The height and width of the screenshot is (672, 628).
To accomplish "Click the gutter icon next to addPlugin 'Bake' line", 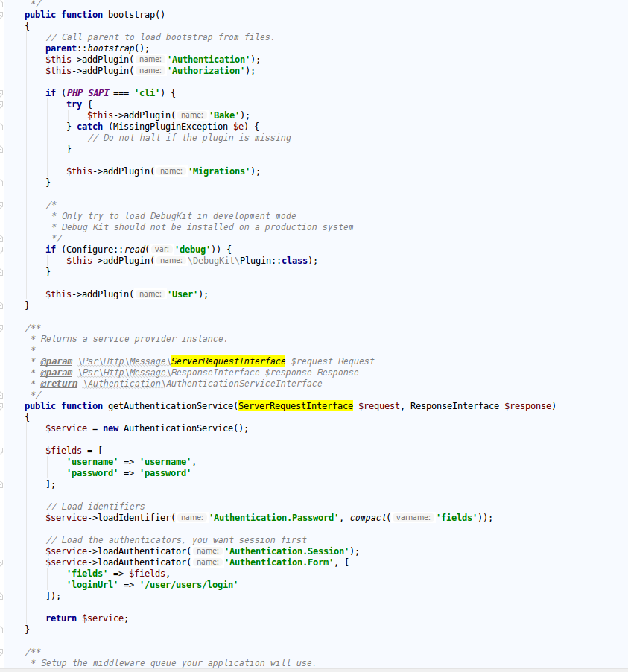I will click(3, 115).
